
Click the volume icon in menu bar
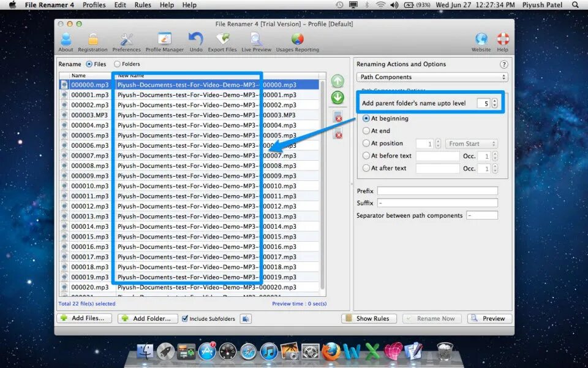pos(394,5)
